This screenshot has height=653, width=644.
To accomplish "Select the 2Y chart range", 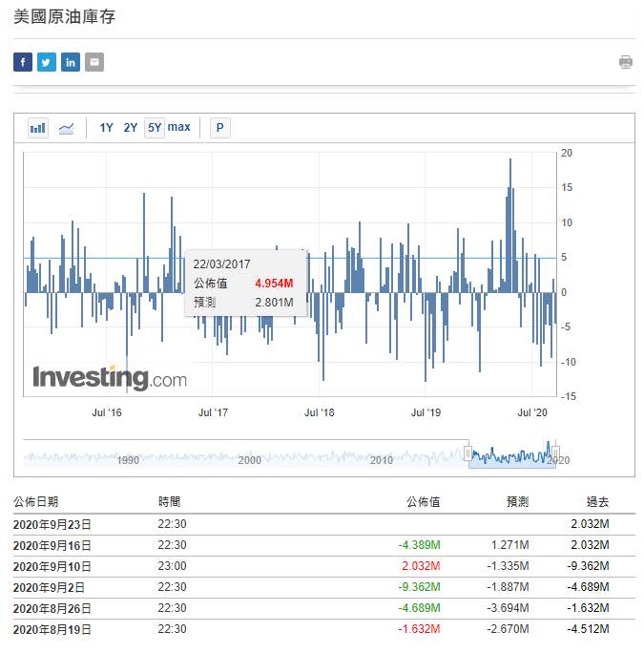I will [x=131, y=127].
